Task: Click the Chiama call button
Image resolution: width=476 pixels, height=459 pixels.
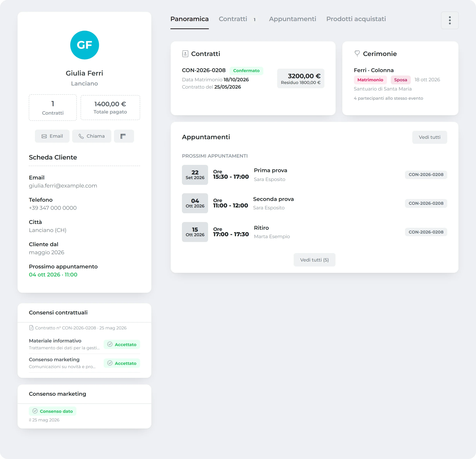Action: [92, 136]
